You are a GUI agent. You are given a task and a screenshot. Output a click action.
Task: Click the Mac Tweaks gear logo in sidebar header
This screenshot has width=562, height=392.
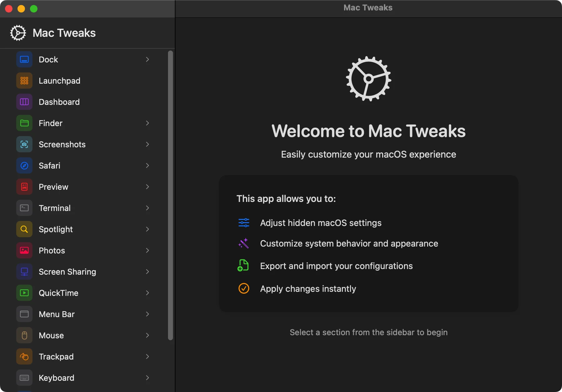pyautogui.click(x=18, y=33)
